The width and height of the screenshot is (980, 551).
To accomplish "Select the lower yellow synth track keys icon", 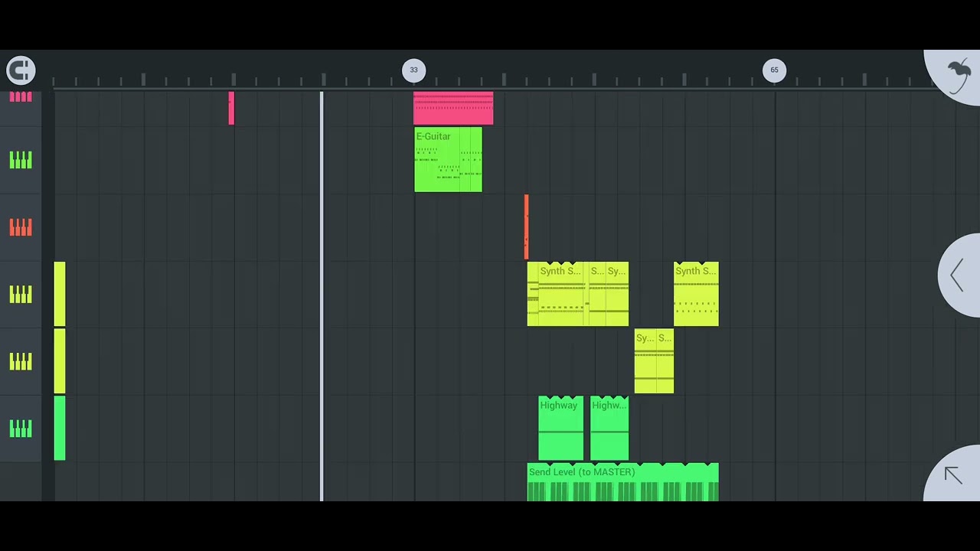I will pyautogui.click(x=21, y=361).
